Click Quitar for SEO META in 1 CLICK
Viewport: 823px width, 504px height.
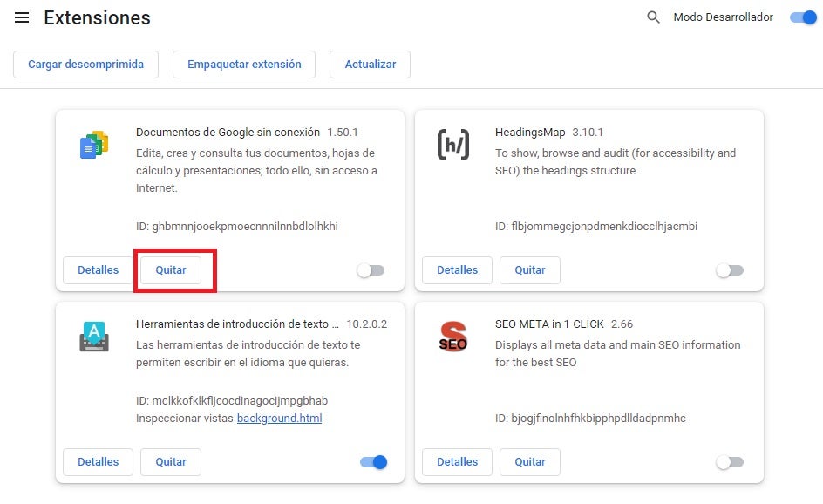530,462
